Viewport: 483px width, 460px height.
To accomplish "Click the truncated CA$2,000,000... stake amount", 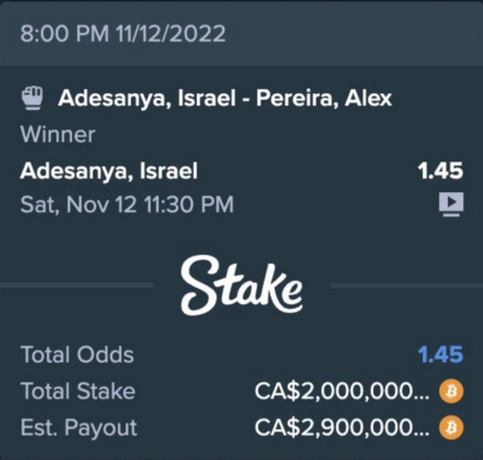I will pos(342,391).
